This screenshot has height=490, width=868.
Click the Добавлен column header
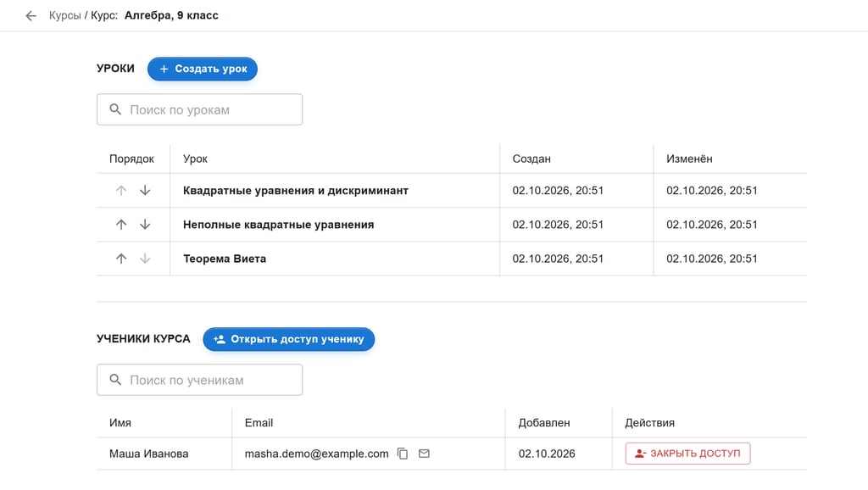[544, 423]
